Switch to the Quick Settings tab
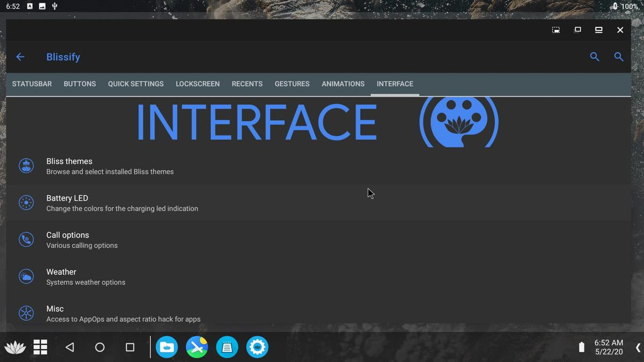The height and width of the screenshot is (362, 644). pos(136,84)
